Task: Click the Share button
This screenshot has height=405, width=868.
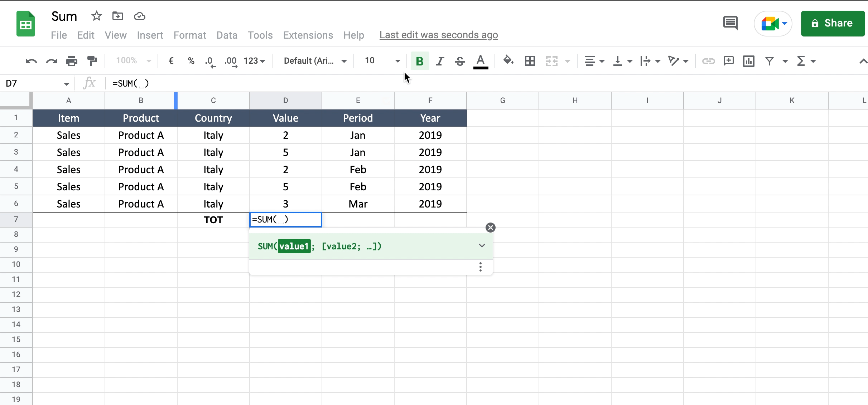Action: point(833,23)
